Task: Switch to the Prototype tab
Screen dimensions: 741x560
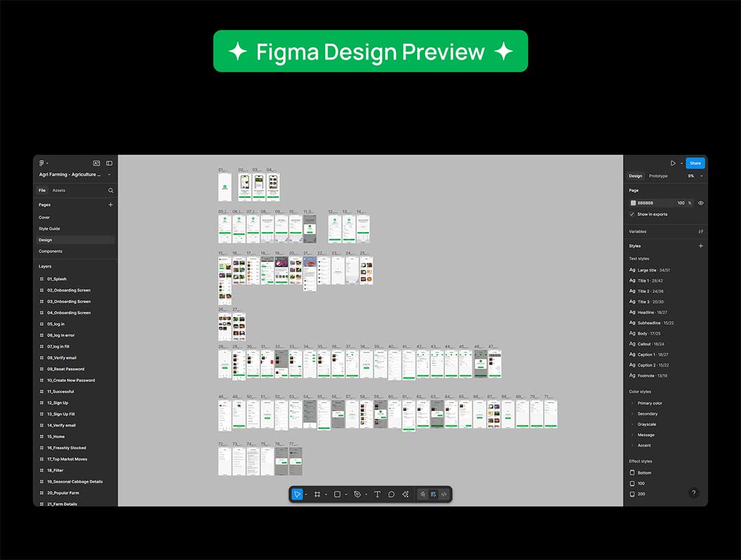Action: pyautogui.click(x=658, y=176)
